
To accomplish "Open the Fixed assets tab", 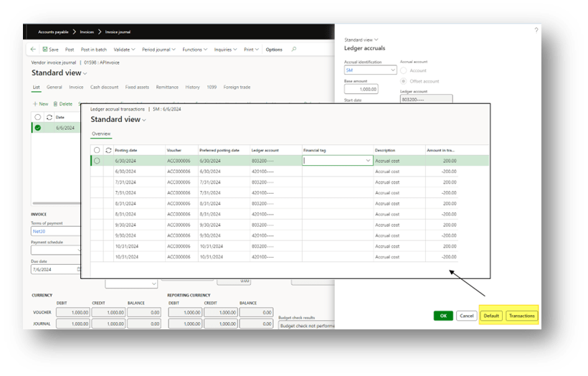I will [x=136, y=87].
